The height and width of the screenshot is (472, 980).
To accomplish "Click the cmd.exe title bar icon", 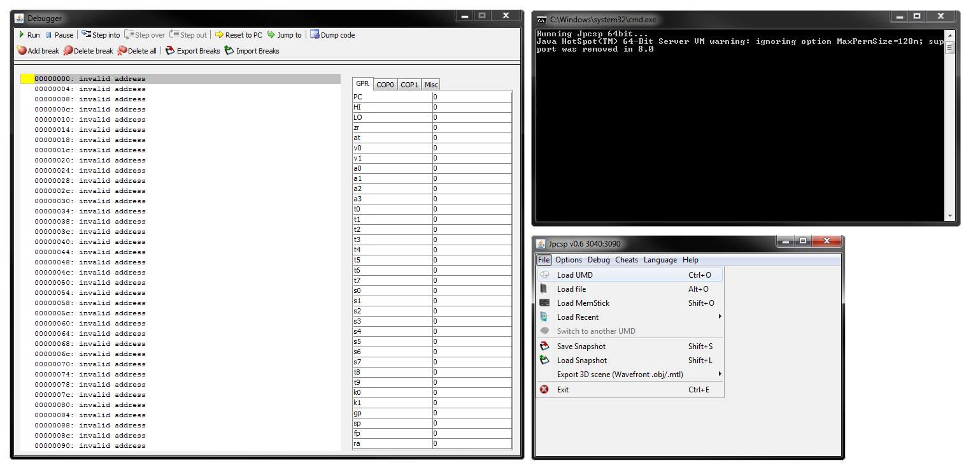I will 541,20.
